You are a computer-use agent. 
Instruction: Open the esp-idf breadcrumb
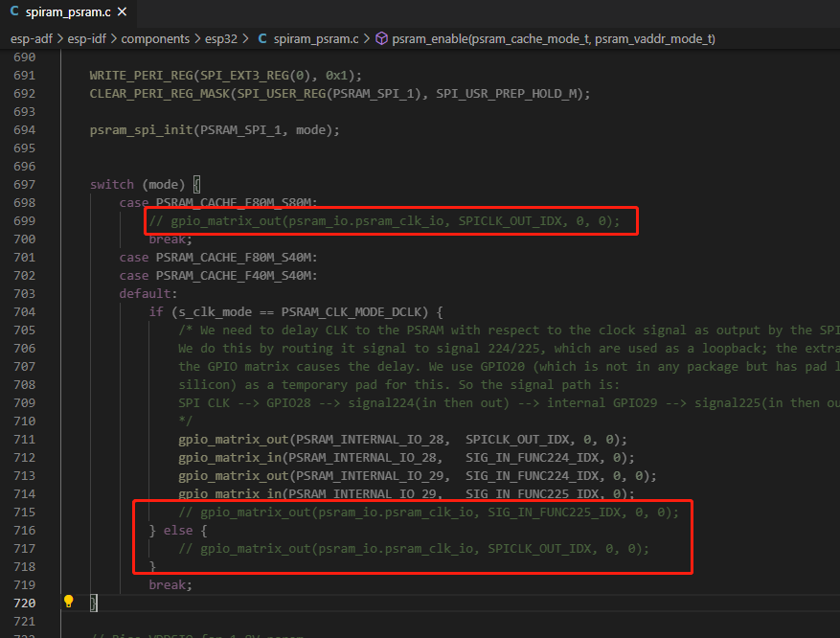click(87, 39)
